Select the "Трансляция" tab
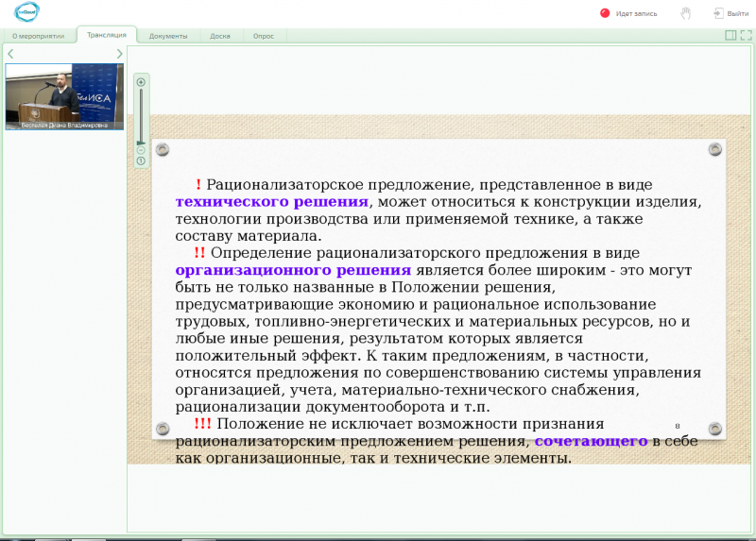The height and width of the screenshot is (541, 756). click(x=107, y=35)
